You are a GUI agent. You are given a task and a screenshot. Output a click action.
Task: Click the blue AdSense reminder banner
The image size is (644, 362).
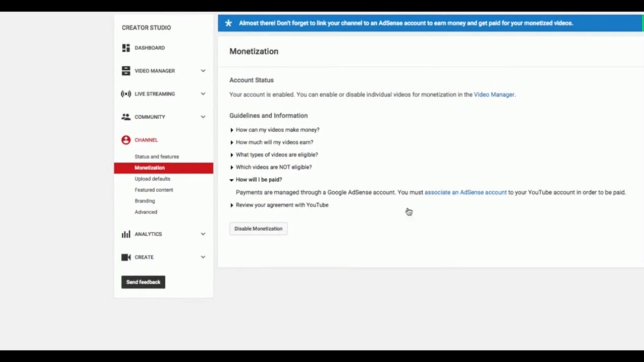pos(431,23)
